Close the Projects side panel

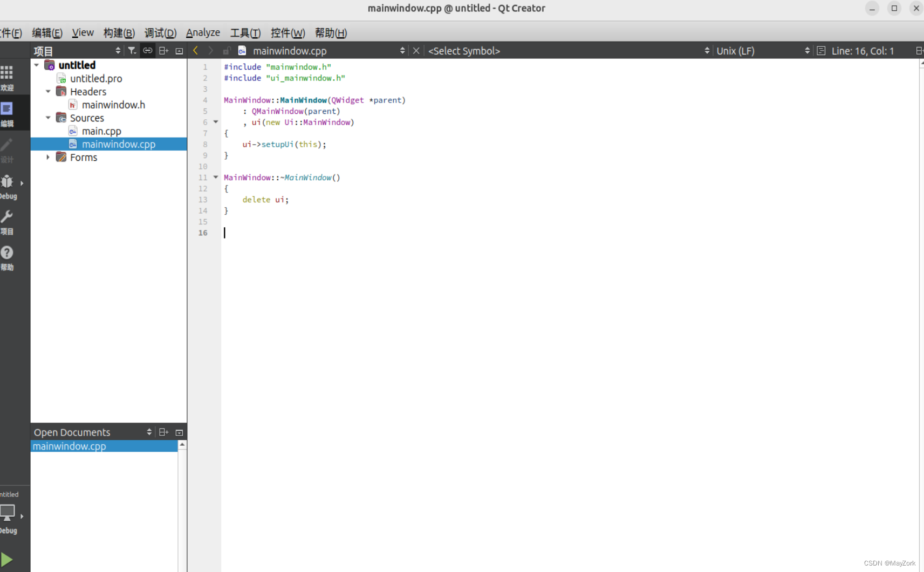click(180, 51)
